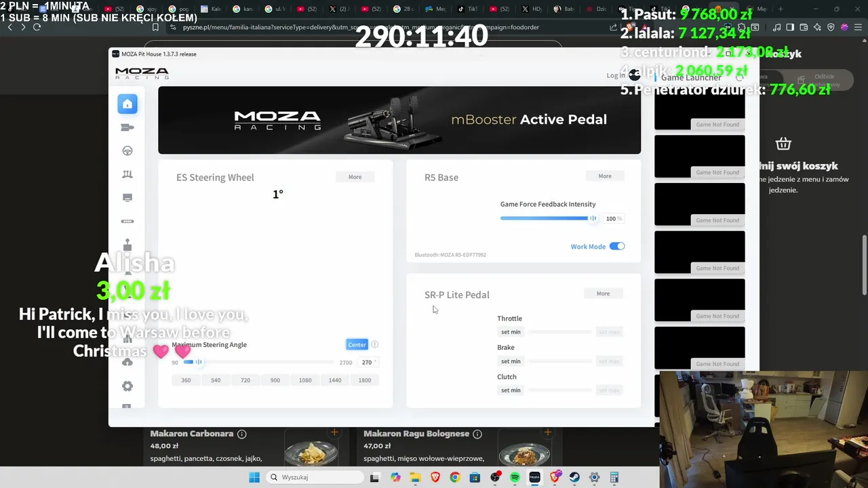This screenshot has height=488, width=868.
Task: Open the pedals settings sidebar icon
Action: 127,174
